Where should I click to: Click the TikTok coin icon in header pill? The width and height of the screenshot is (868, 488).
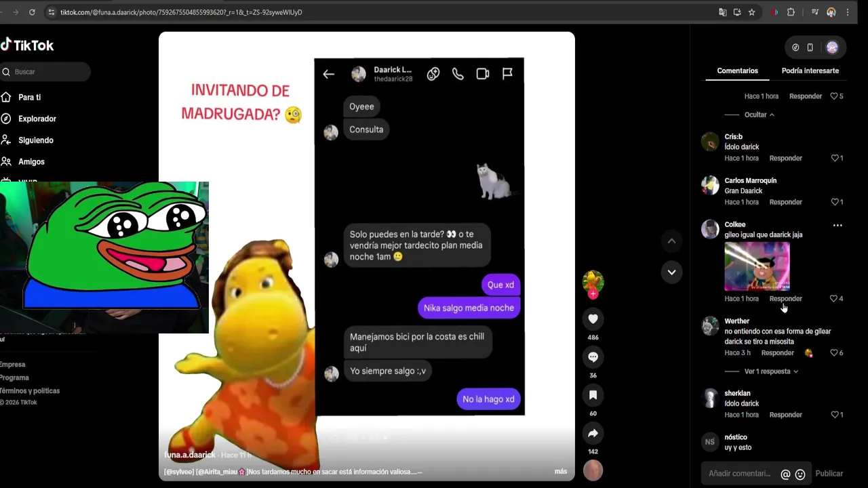pyautogui.click(x=795, y=47)
